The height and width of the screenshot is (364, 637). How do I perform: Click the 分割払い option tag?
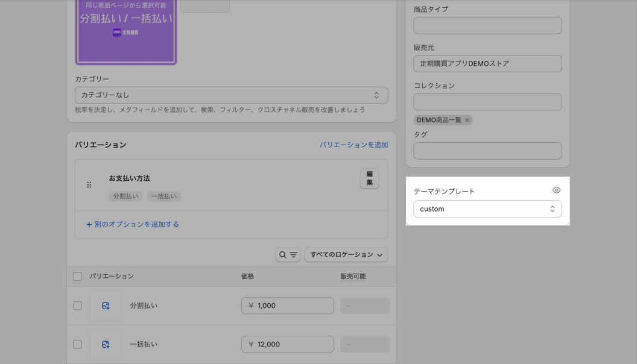126,196
